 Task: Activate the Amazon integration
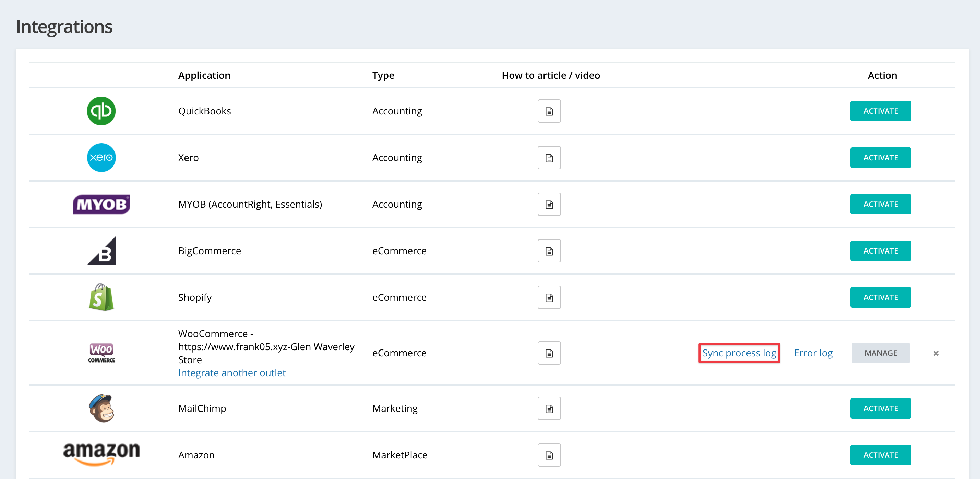[x=880, y=455]
